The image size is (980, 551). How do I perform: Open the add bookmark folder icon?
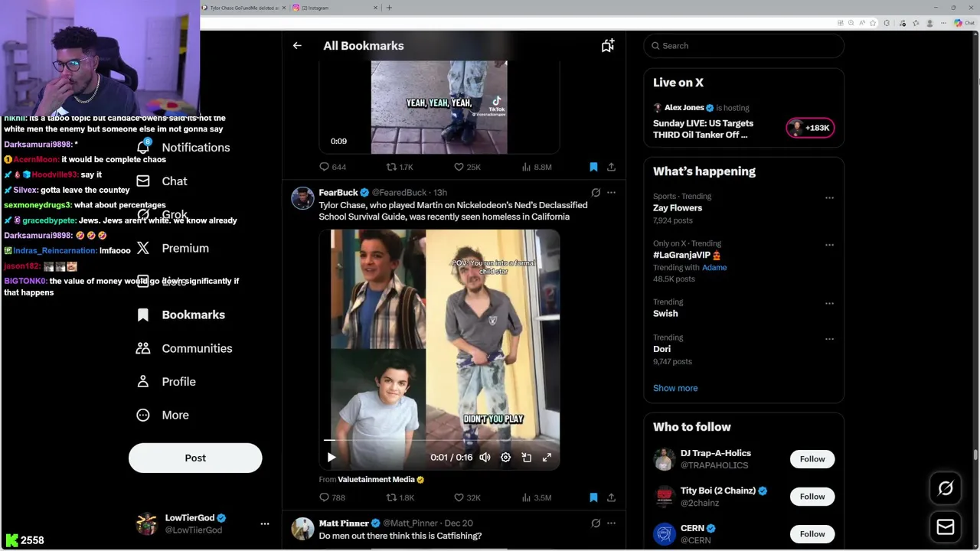coord(607,46)
